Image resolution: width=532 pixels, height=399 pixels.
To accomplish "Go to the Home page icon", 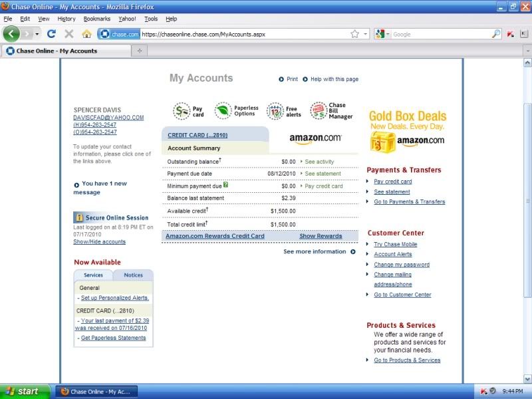I will [x=86, y=34].
